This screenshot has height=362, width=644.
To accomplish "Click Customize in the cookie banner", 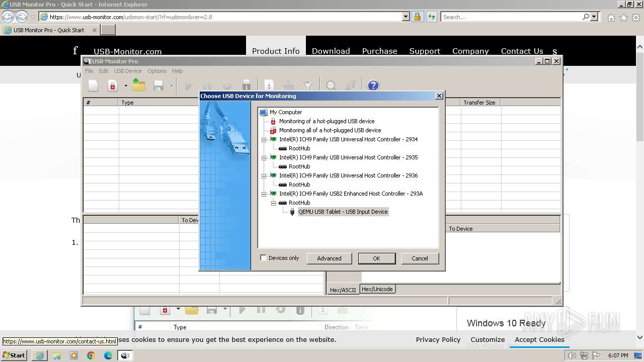I will click(488, 339).
